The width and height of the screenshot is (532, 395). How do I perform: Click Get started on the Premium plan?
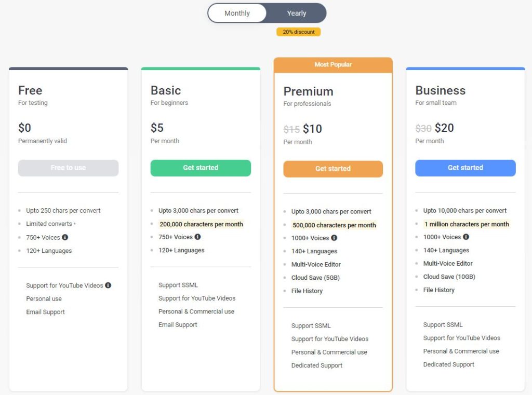tap(333, 169)
